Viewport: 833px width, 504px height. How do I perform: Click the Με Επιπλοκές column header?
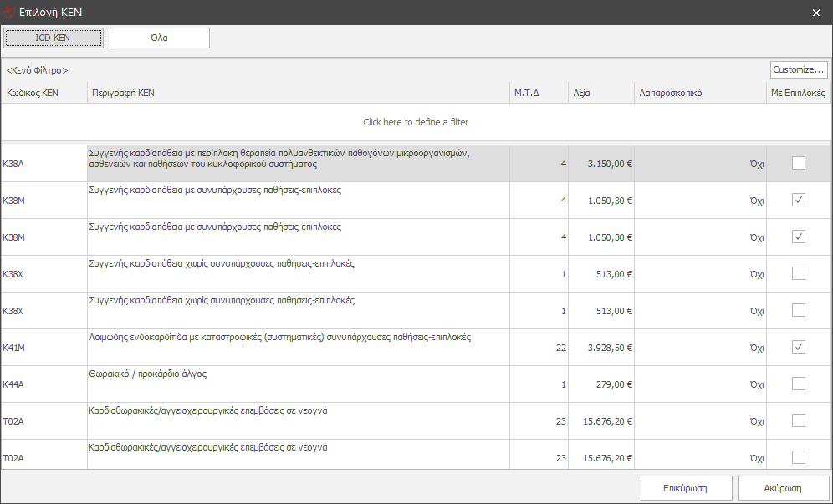pos(798,93)
